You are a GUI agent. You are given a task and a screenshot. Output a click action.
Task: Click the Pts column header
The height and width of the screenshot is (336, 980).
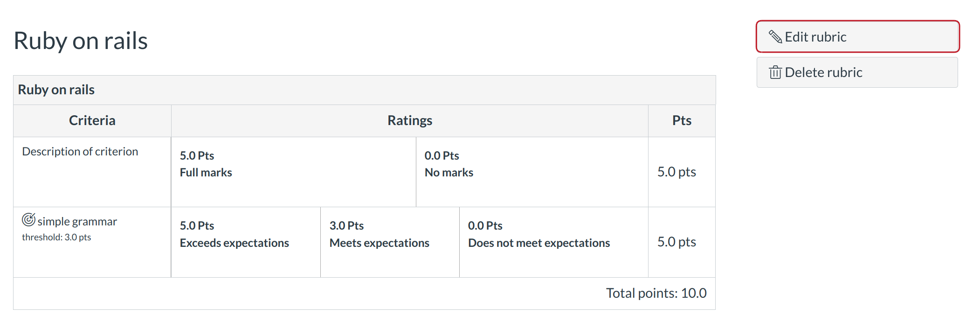coord(681,120)
